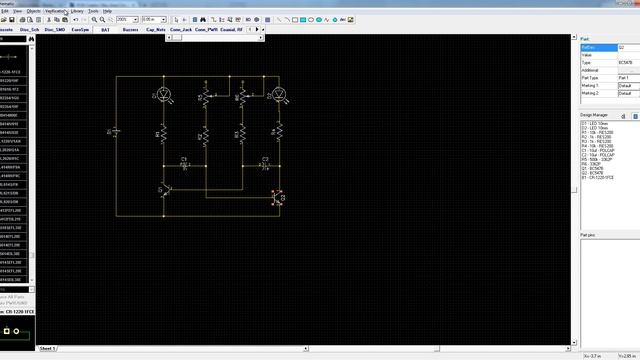640x360 pixels.
Task: Select 'B1 - CR-1220-1FCE' in Design Manager
Action: click(597, 178)
